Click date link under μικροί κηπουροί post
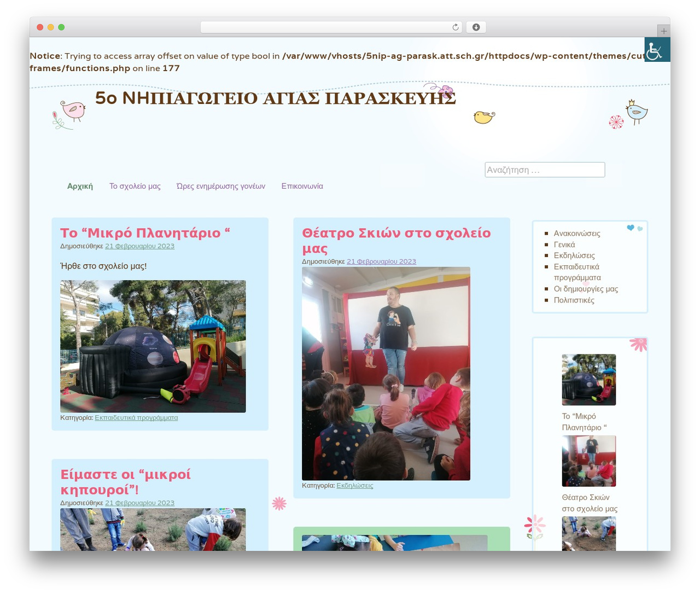Image resolution: width=700 pixels, height=593 pixels. [139, 503]
